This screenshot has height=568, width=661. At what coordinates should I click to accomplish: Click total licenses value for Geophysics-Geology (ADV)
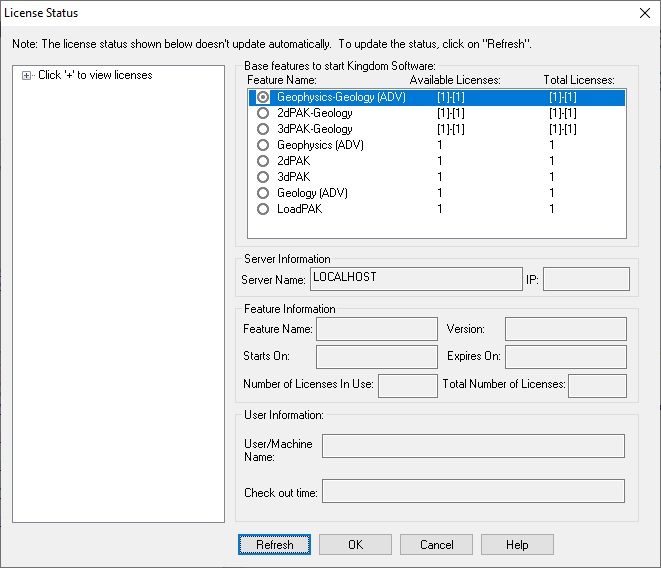(x=563, y=97)
